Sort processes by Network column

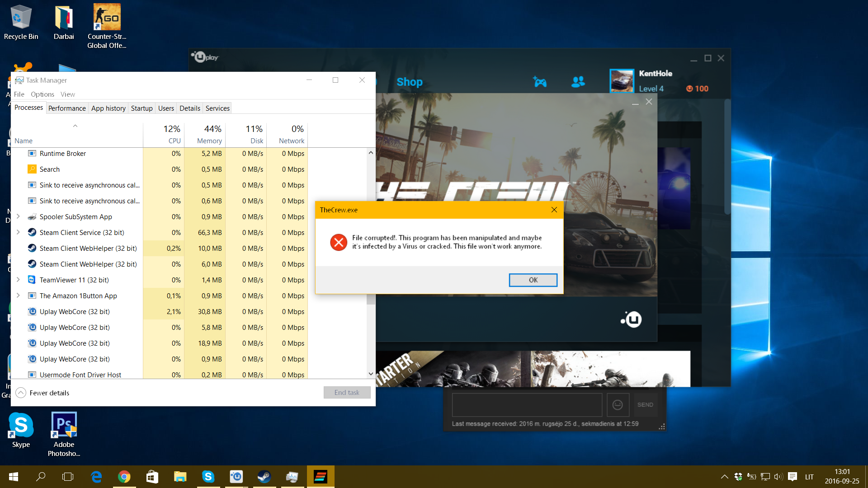click(287, 135)
